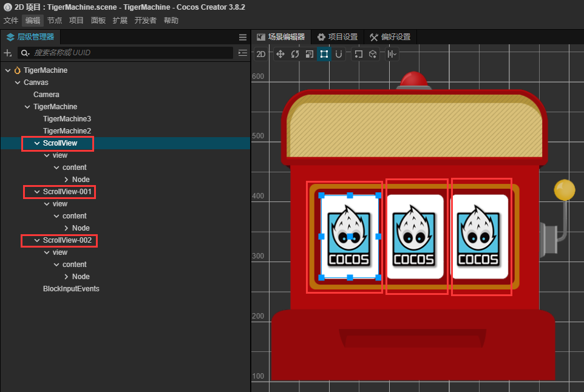The width and height of the screenshot is (584, 392).
Task: Select the Rotate transform tool
Action: 295,55
